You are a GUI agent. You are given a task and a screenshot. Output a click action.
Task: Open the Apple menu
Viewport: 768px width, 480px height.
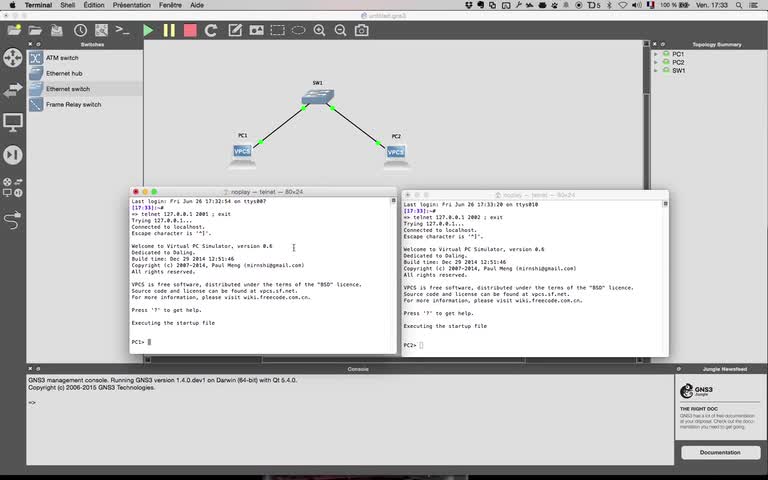tap(13, 5)
